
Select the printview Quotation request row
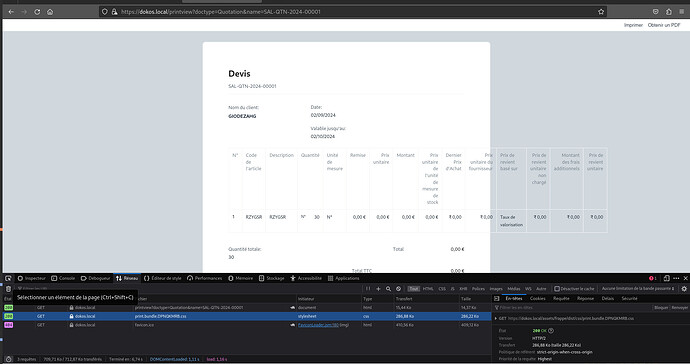tap(246, 308)
